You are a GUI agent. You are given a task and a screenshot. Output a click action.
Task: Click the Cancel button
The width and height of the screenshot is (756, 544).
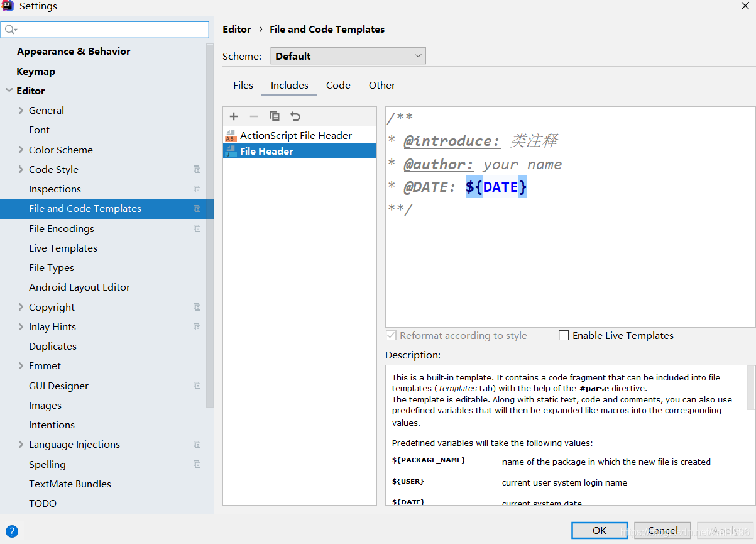(662, 530)
